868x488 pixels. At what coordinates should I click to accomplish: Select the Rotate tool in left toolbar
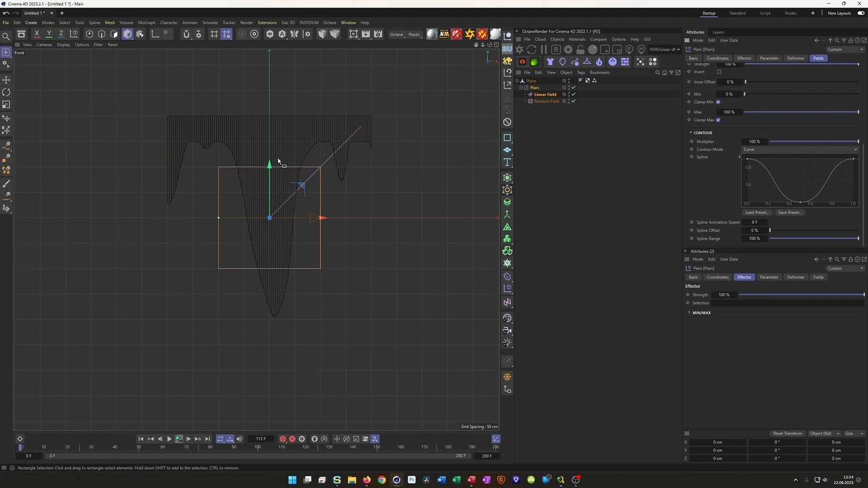pyautogui.click(x=6, y=93)
